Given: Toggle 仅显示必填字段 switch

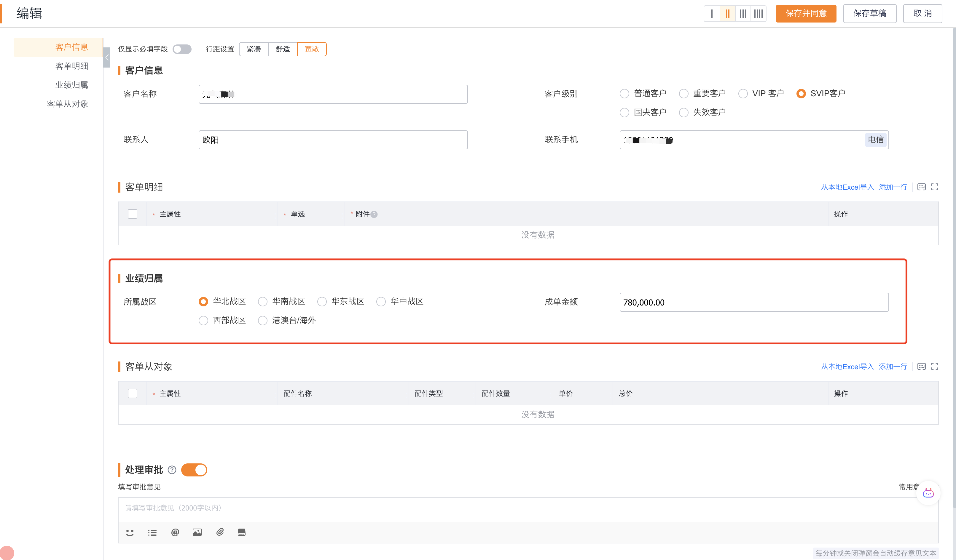Looking at the screenshot, I should 182,49.
